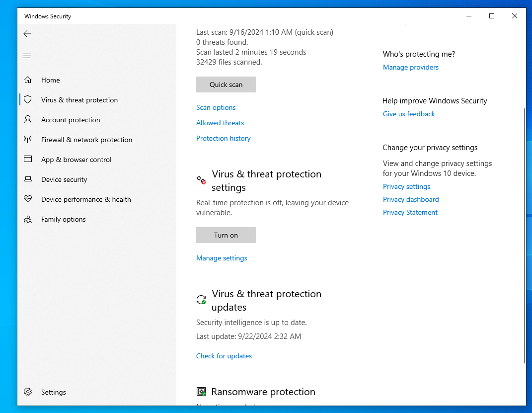
Task: Select the Firewall & network protection icon
Action: tap(28, 140)
